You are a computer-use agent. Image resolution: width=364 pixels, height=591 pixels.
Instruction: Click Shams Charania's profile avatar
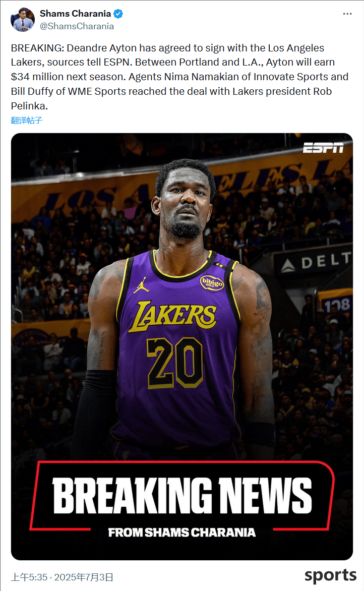(23, 20)
